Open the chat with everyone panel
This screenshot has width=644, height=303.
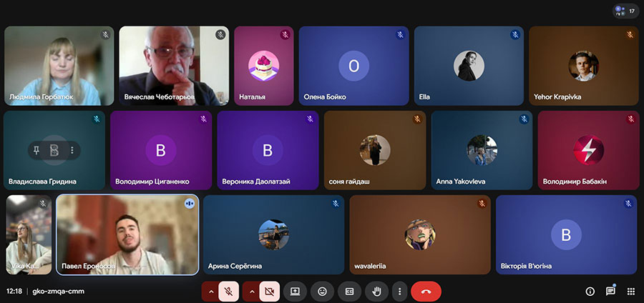611,292
